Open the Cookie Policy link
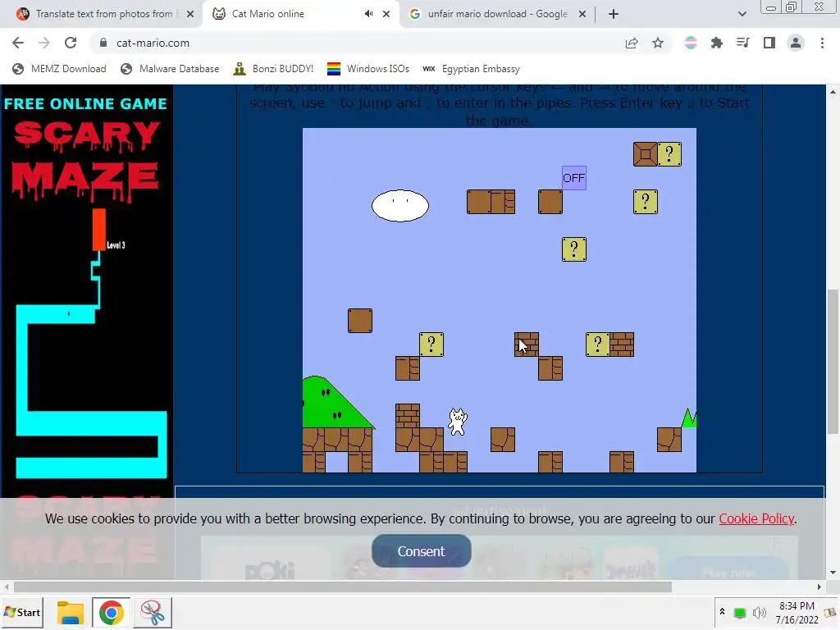 tap(756, 518)
